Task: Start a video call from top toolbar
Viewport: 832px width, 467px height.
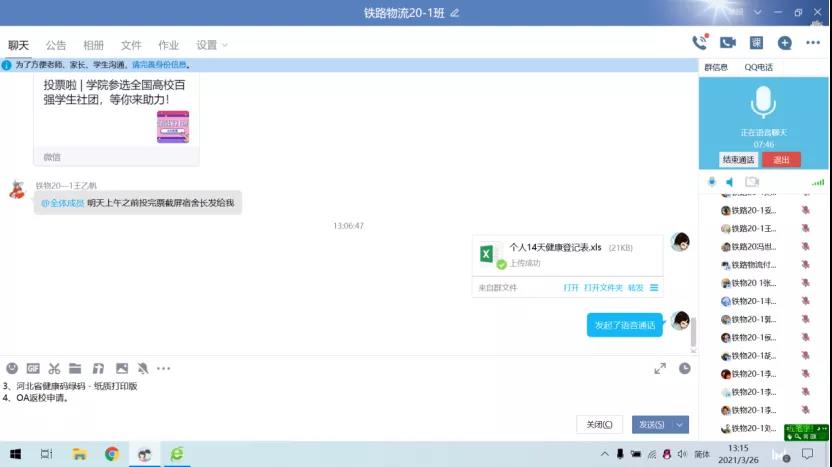Action: coord(728,42)
